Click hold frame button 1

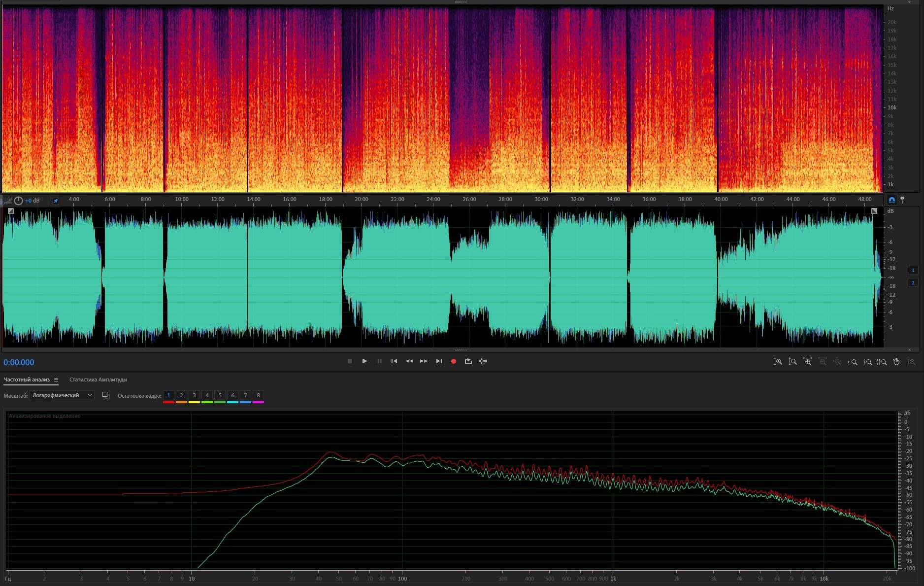[168, 395]
